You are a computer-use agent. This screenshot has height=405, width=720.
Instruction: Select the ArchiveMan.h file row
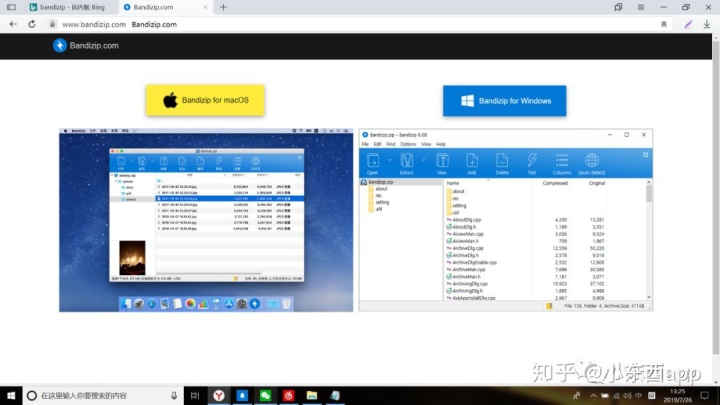pos(525,277)
